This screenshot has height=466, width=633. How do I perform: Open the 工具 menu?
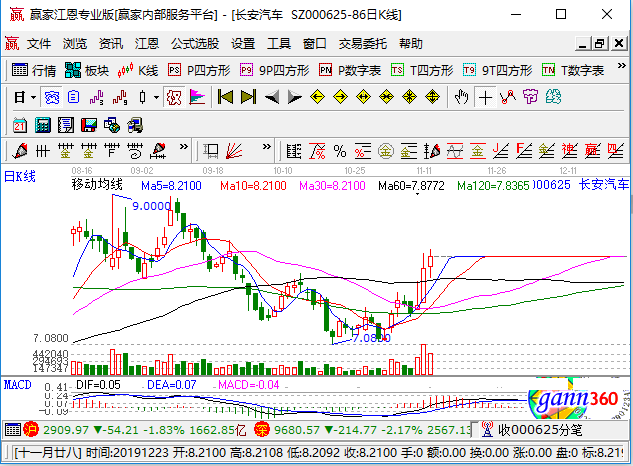pos(279,44)
